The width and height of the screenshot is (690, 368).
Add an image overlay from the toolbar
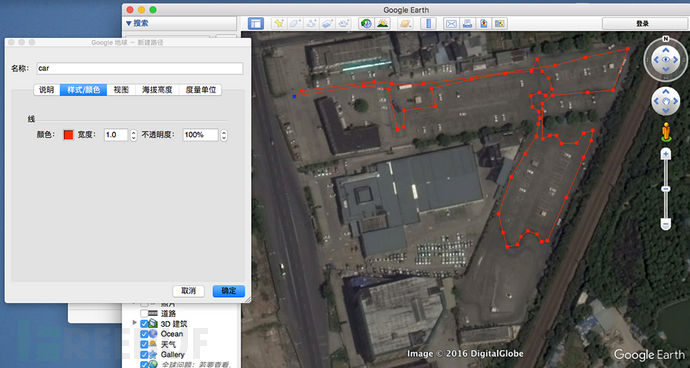point(328,23)
